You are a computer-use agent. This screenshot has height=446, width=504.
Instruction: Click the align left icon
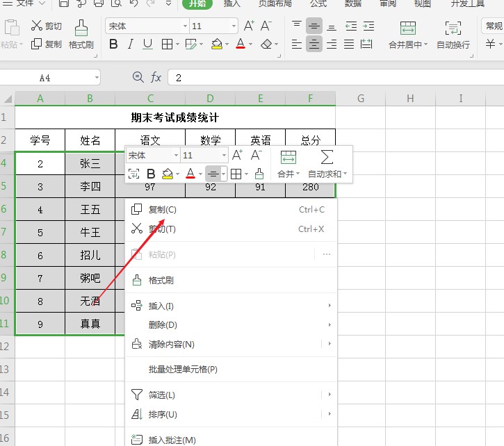click(x=296, y=44)
